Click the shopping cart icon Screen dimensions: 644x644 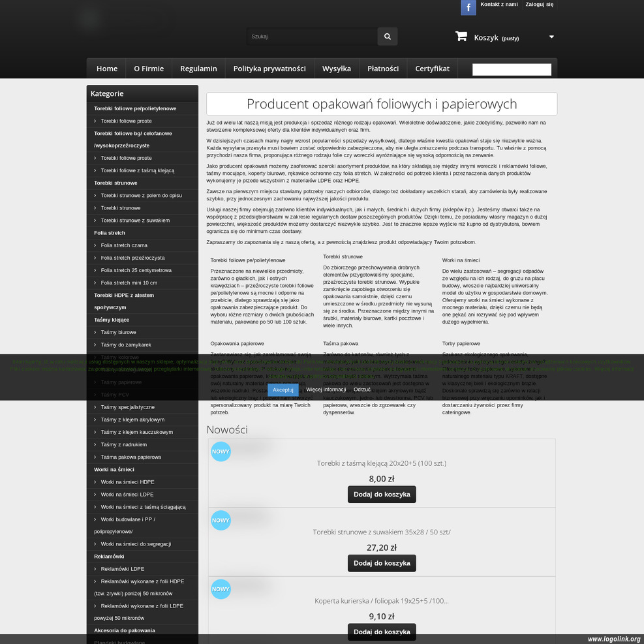pyautogui.click(x=461, y=37)
